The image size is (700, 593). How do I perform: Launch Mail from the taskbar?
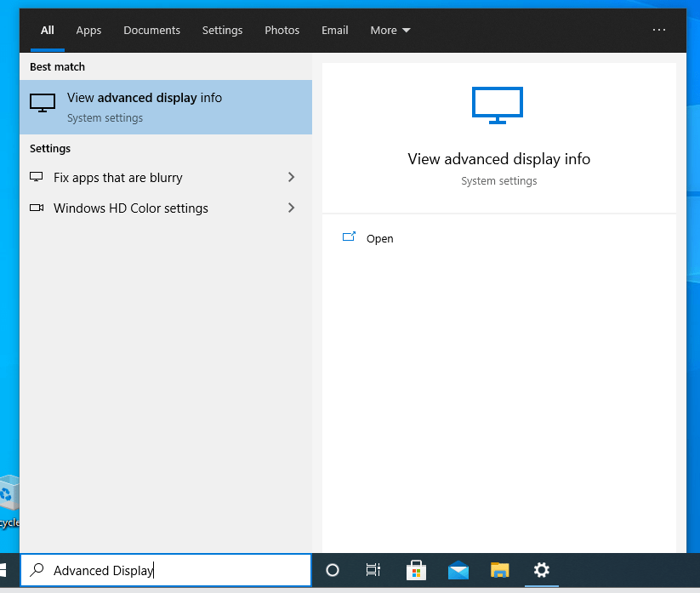pyautogui.click(x=458, y=570)
